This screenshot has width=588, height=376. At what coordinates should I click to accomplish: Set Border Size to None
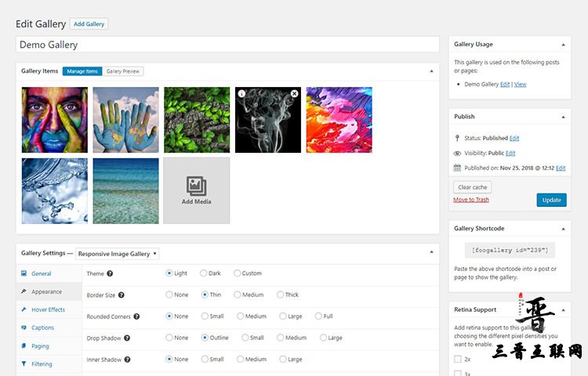[x=169, y=295]
